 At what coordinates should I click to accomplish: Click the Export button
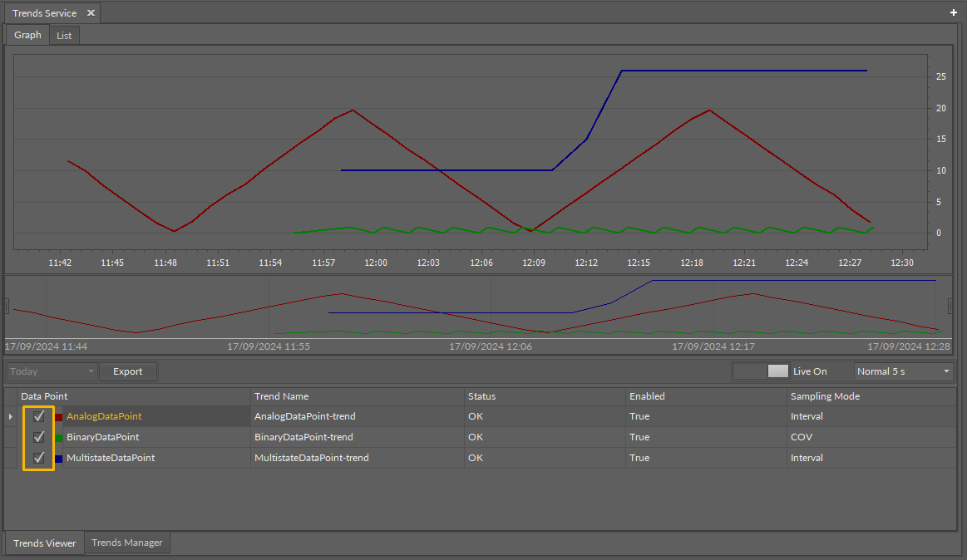point(128,371)
